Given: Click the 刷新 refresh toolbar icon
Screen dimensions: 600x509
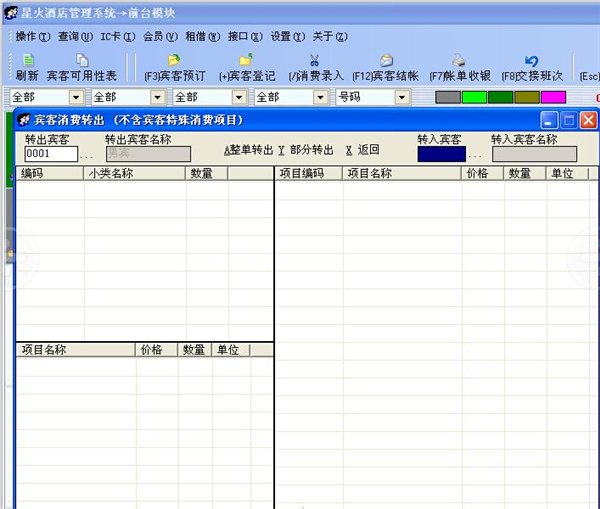Looking at the screenshot, I should 28,60.
